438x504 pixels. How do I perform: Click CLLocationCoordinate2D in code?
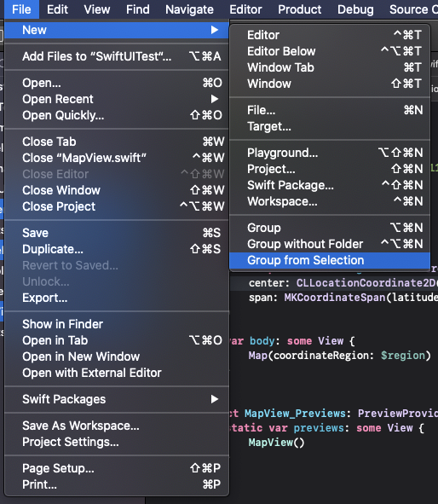pos(366,283)
